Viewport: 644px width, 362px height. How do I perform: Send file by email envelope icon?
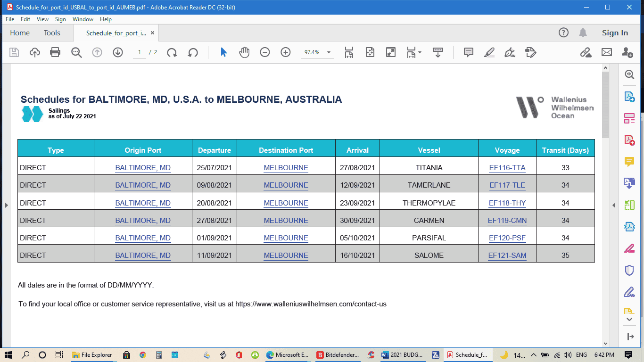607,52
